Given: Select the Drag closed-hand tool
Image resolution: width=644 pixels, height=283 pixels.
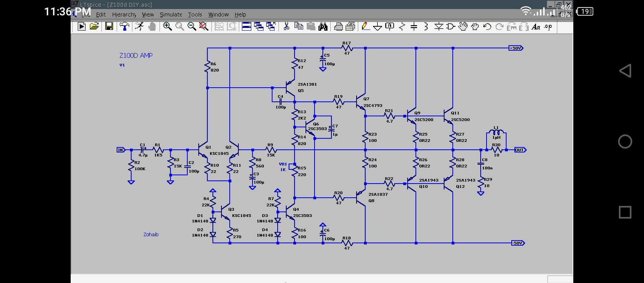Looking at the screenshot, I should click(x=475, y=26).
